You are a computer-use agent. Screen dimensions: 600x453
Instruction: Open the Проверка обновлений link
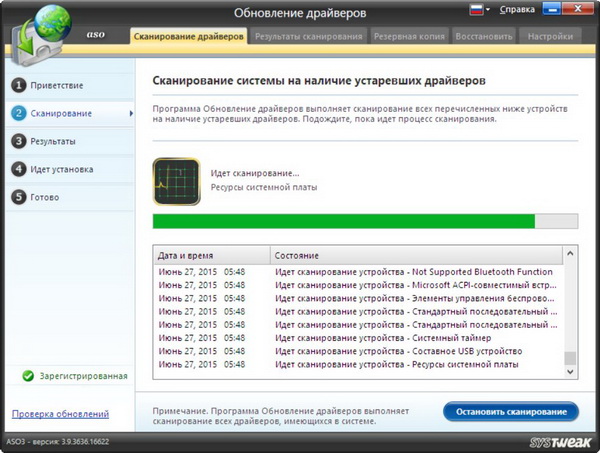click(60, 414)
